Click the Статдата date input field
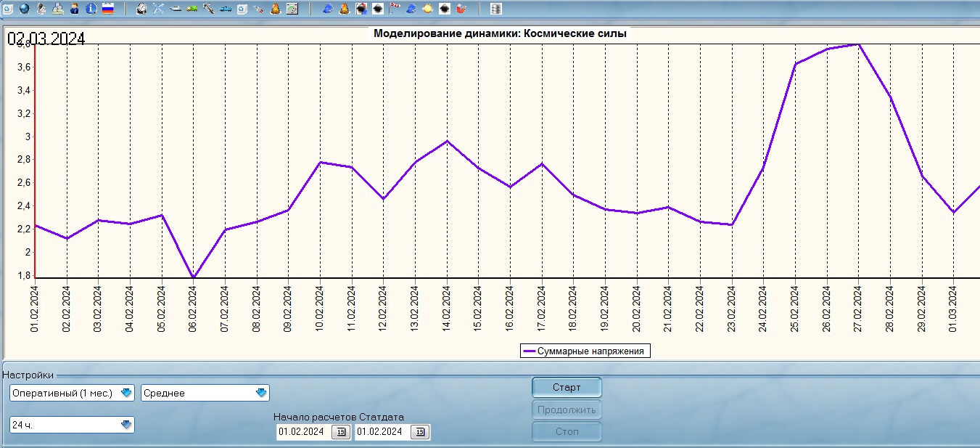 (381, 432)
